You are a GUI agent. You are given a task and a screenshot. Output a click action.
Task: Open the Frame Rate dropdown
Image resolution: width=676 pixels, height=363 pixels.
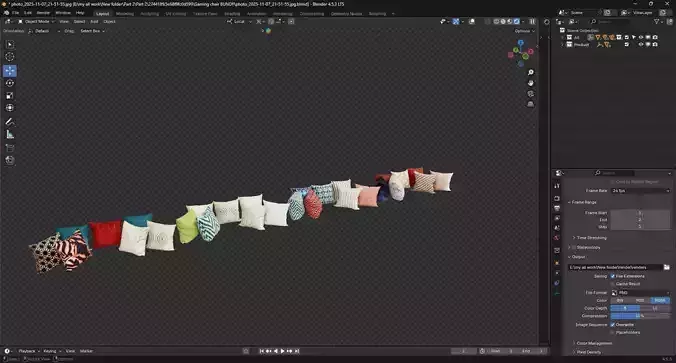tap(640, 191)
